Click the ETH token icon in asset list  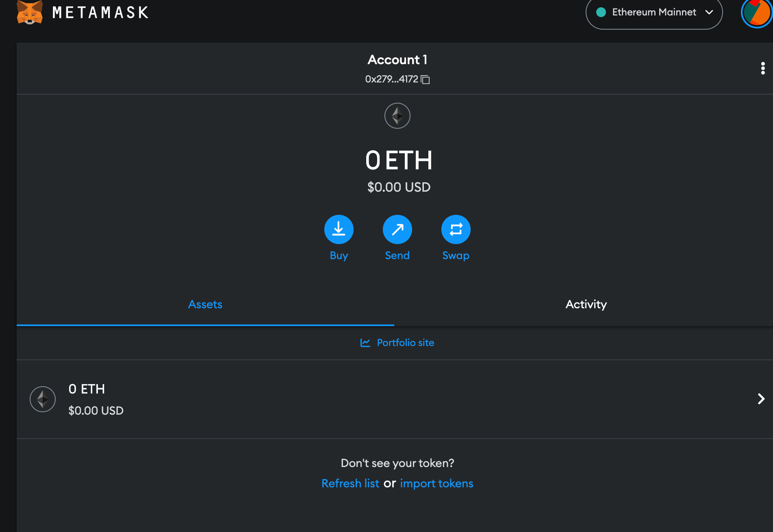pyautogui.click(x=43, y=399)
